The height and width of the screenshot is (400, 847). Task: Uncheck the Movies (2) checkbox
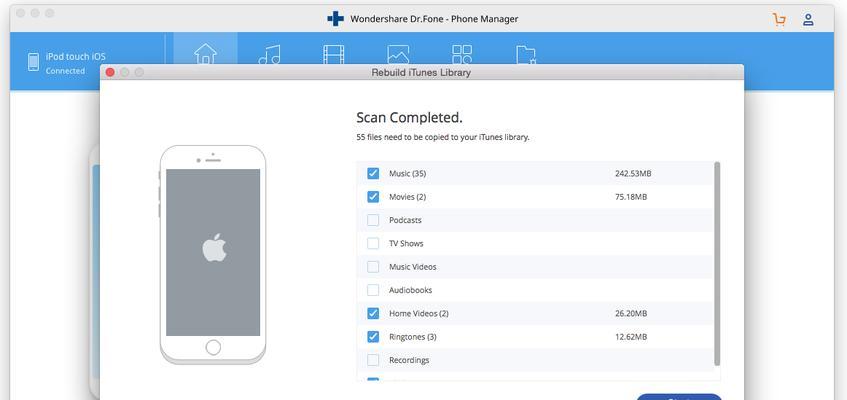point(373,197)
